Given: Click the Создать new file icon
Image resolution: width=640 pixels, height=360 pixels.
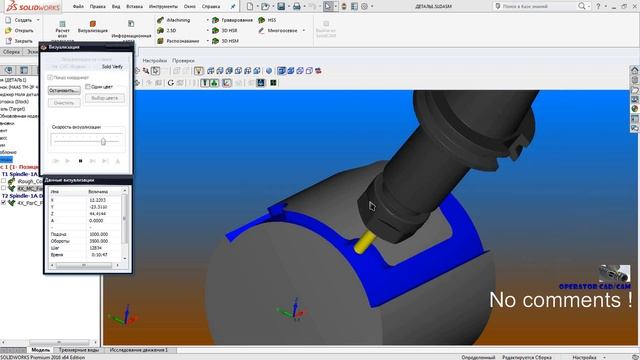Looking at the screenshot, I should (x=8, y=20).
